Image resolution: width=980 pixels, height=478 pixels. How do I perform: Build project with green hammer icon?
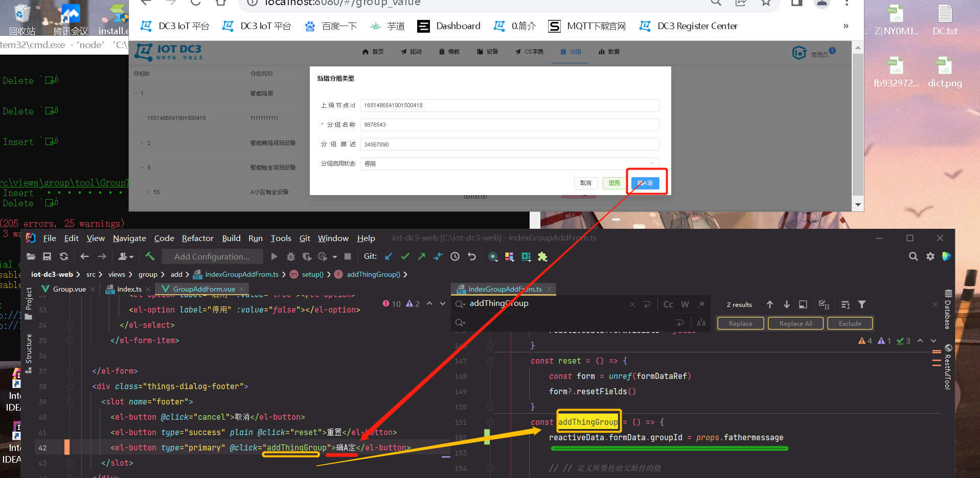(150, 256)
